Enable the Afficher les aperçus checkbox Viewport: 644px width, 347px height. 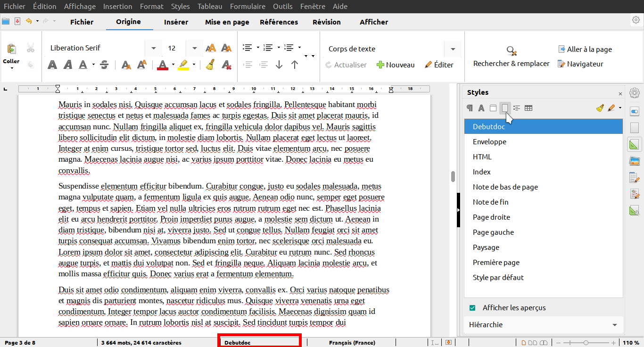472,307
